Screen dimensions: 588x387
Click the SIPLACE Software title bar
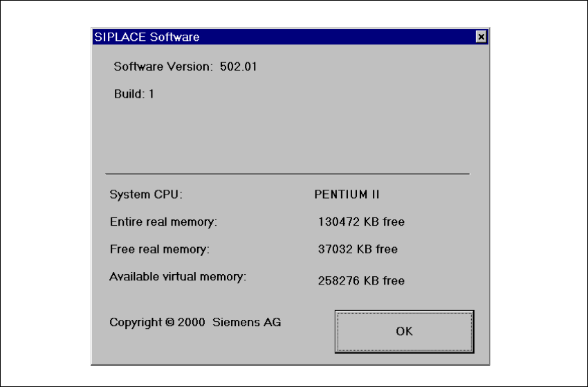coord(291,37)
